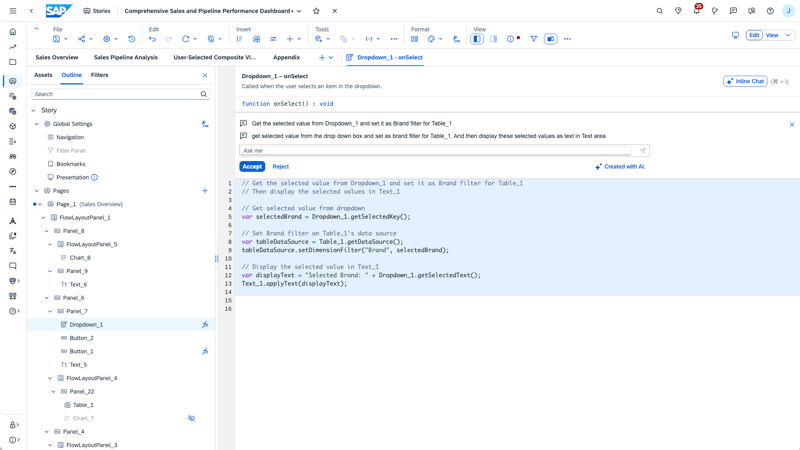The image size is (800, 450).
Task: Open Bookmarks under Global Settings
Action: click(x=70, y=164)
